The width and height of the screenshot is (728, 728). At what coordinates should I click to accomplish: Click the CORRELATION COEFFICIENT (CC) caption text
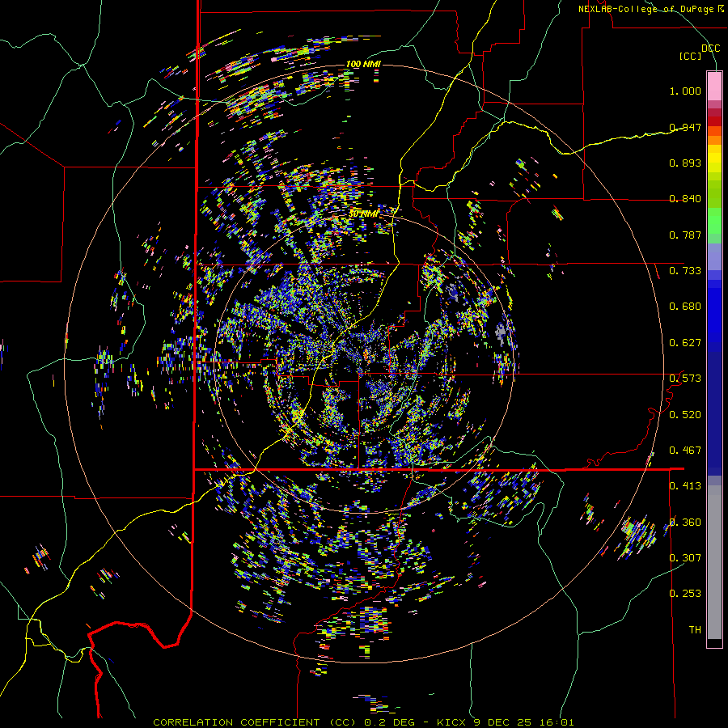[254, 722]
